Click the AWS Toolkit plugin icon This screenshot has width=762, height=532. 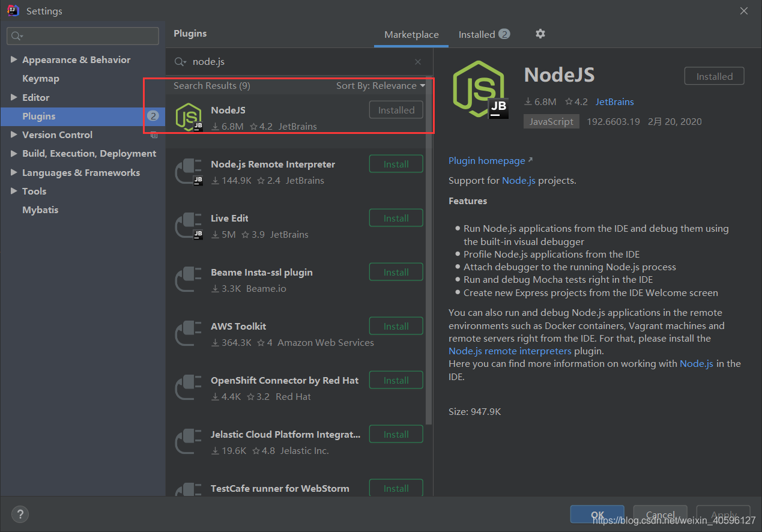187,333
